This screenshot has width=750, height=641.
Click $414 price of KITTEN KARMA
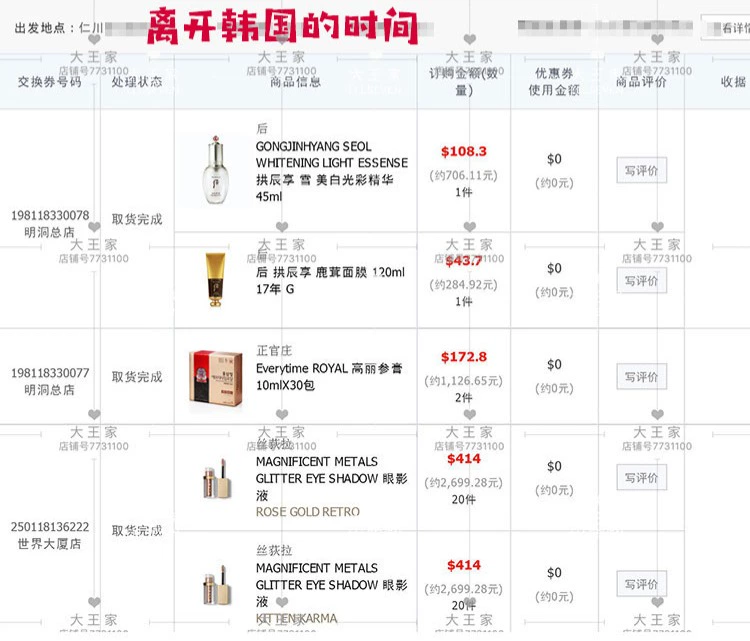pos(463,565)
